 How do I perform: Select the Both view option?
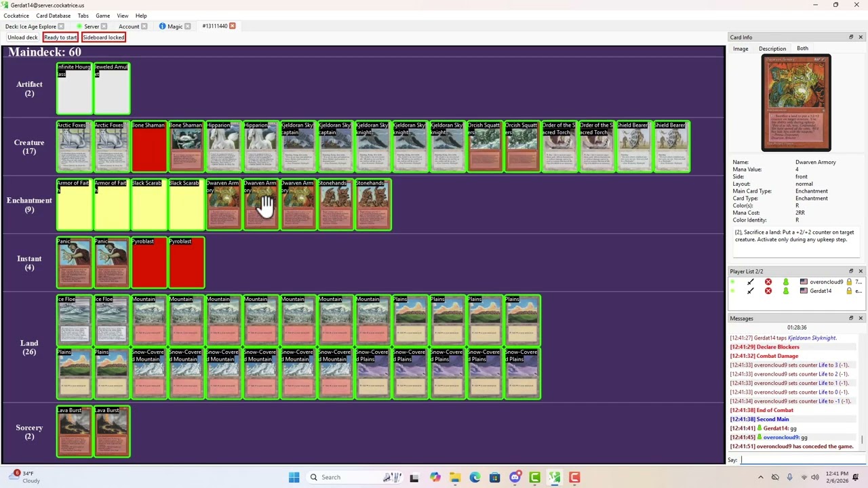tap(802, 49)
